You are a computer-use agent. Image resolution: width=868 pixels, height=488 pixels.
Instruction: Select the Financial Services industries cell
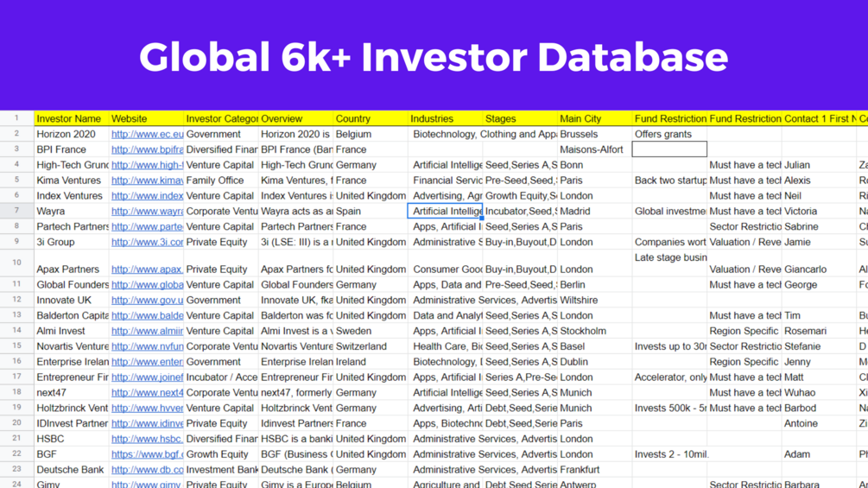pyautogui.click(x=445, y=181)
